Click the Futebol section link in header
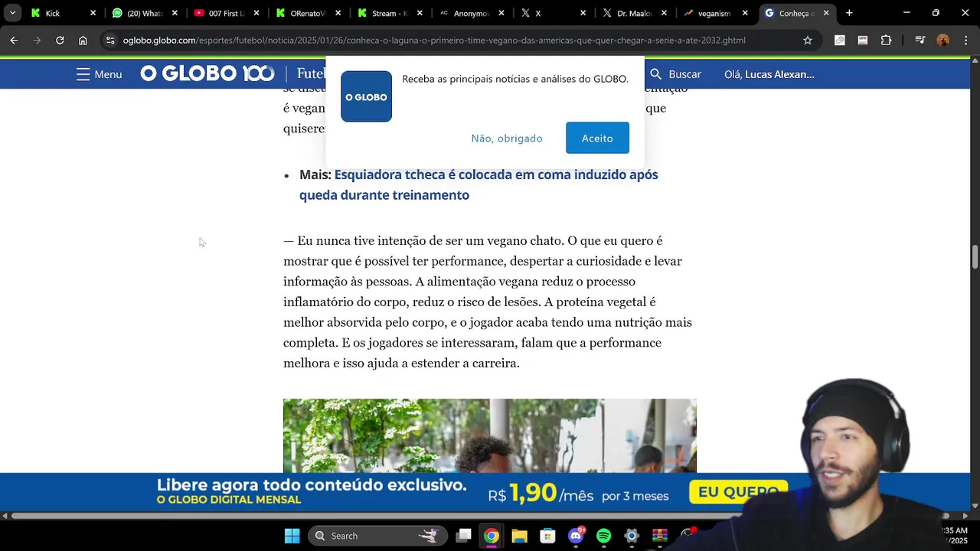980x551 pixels. 311,73
